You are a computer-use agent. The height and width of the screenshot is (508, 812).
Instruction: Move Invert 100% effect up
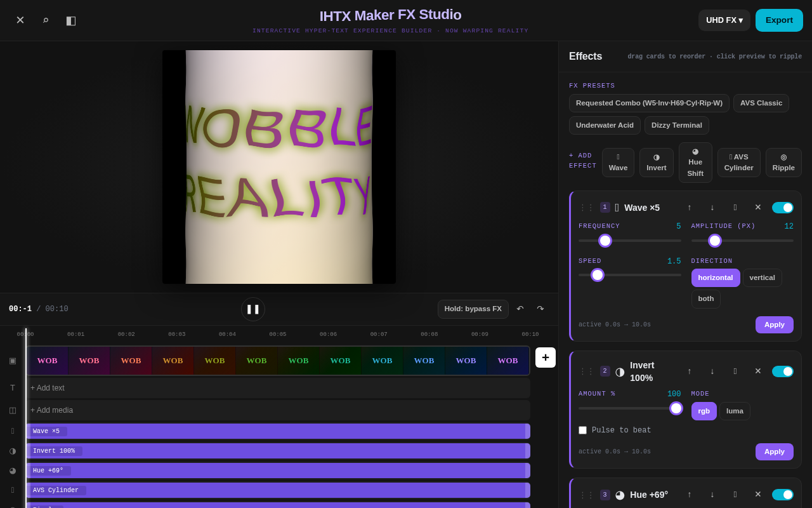690,371
